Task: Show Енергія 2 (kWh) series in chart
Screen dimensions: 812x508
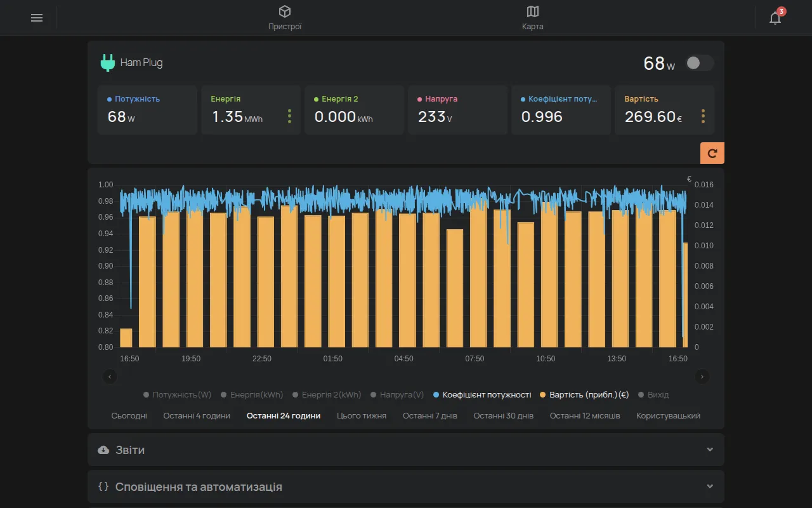Action: 327,394
